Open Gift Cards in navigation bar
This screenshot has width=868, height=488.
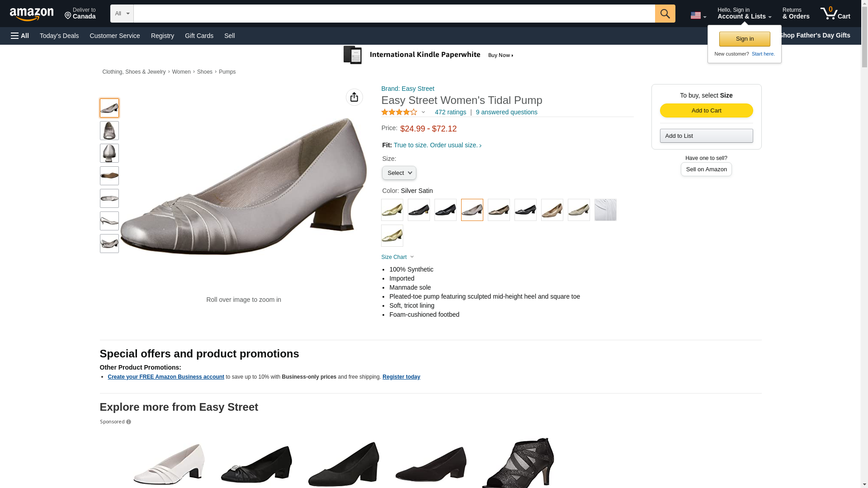point(199,36)
